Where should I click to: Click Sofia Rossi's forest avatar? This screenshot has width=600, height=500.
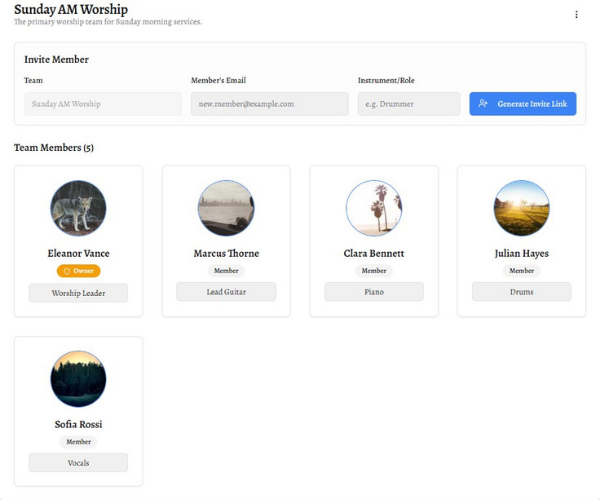click(x=78, y=379)
